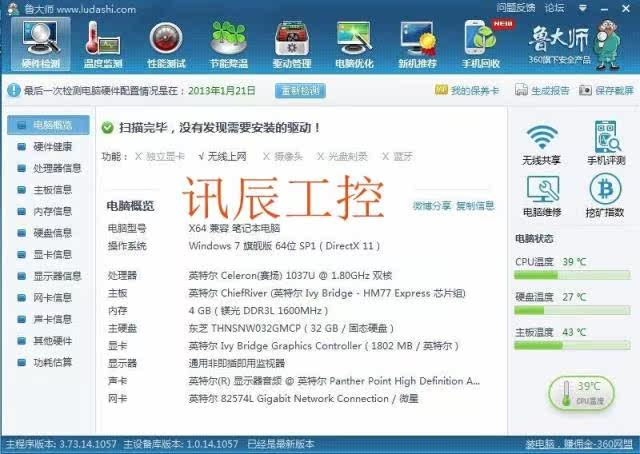Click 复制信息 copy info link
Viewport: 640px width, 454px height.
[x=475, y=205]
